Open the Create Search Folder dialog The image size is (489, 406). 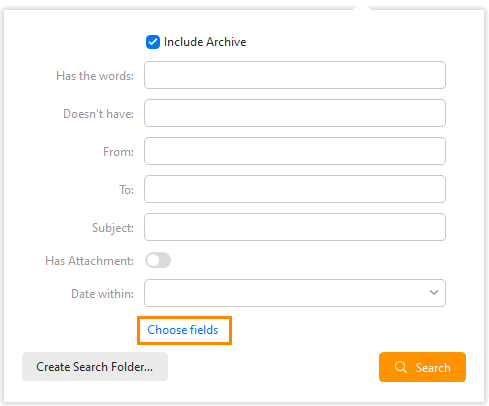coord(95,367)
